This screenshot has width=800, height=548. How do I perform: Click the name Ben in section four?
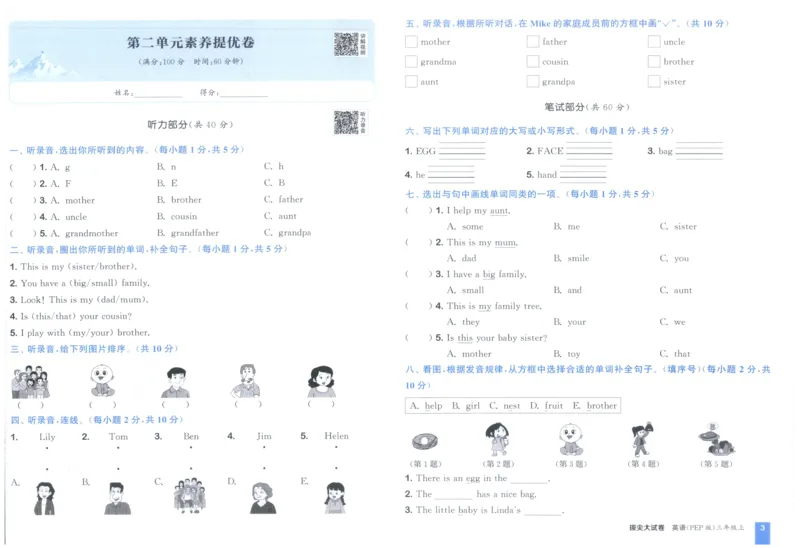(x=191, y=436)
